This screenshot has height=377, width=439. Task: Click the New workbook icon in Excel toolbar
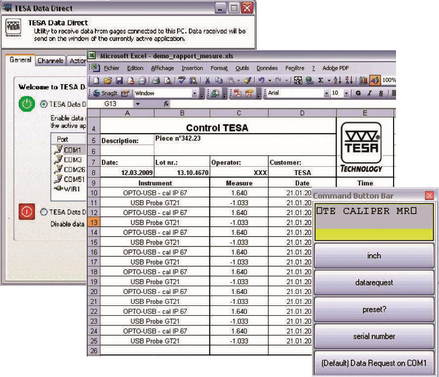pyautogui.click(x=96, y=80)
